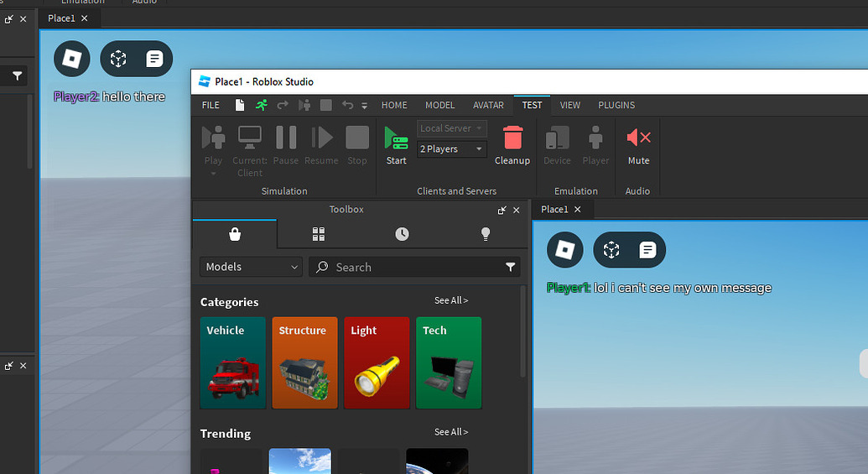868x474 pixels.
Task: Select the Toolbox Marketplace bag tab
Action: (235, 234)
